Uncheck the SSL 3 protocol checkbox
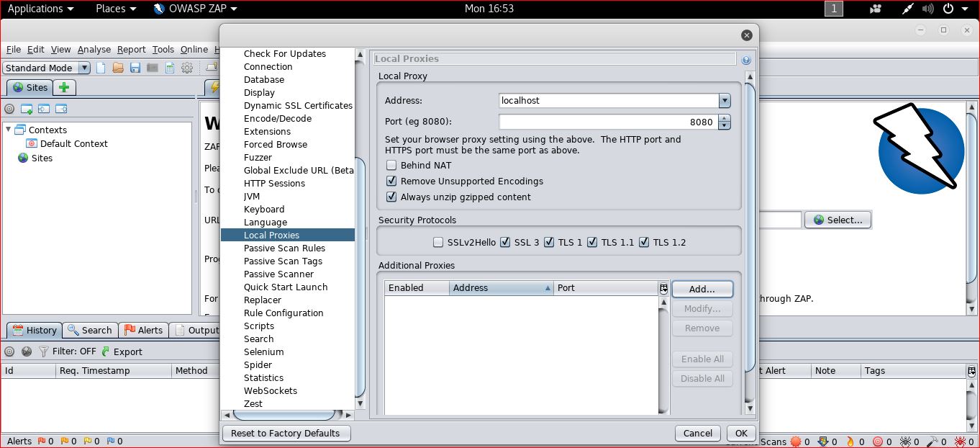Viewport: 980px width, 448px height. pyautogui.click(x=505, y=242)
